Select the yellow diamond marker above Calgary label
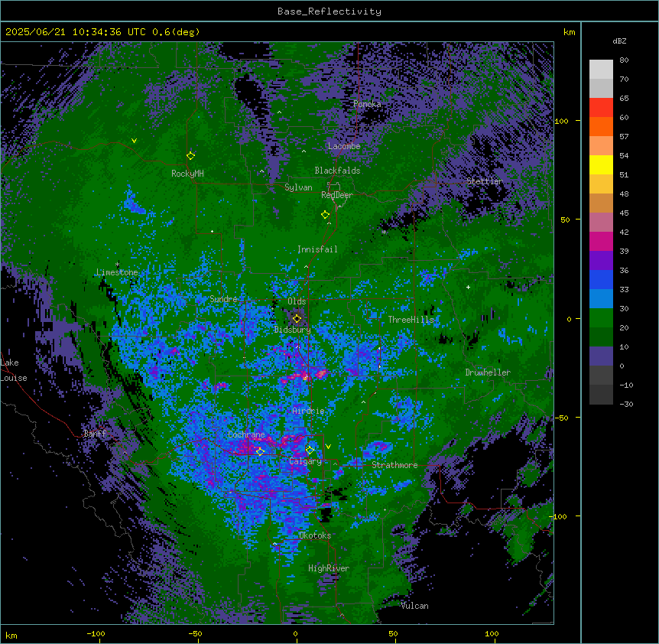The image size is (659, 644). [x=310, y=450]
